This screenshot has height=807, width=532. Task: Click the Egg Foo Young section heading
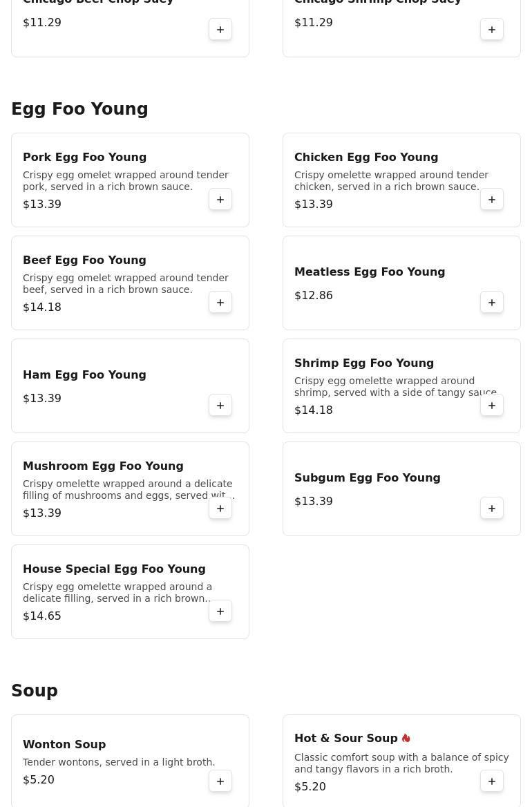(x=79, y=109)
